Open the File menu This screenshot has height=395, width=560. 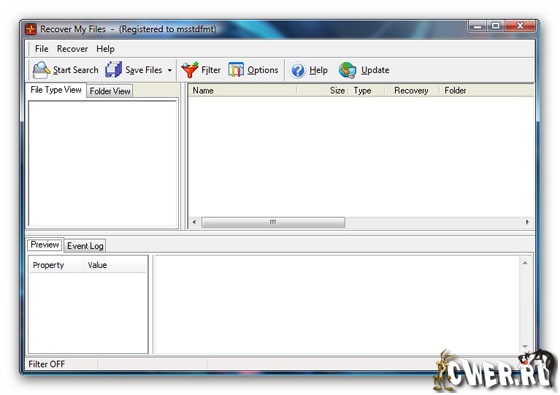pyautogui.click(x=41, y=49)
